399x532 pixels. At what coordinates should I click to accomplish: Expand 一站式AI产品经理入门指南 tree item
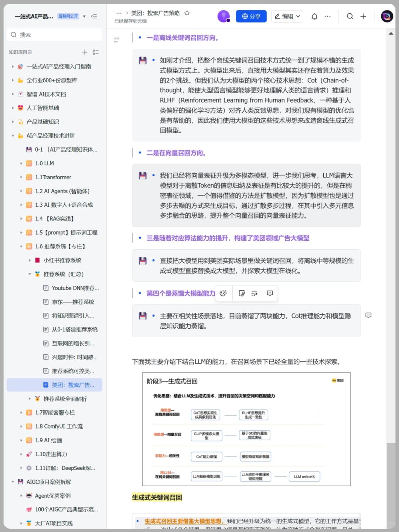click(x=13, y=67)
